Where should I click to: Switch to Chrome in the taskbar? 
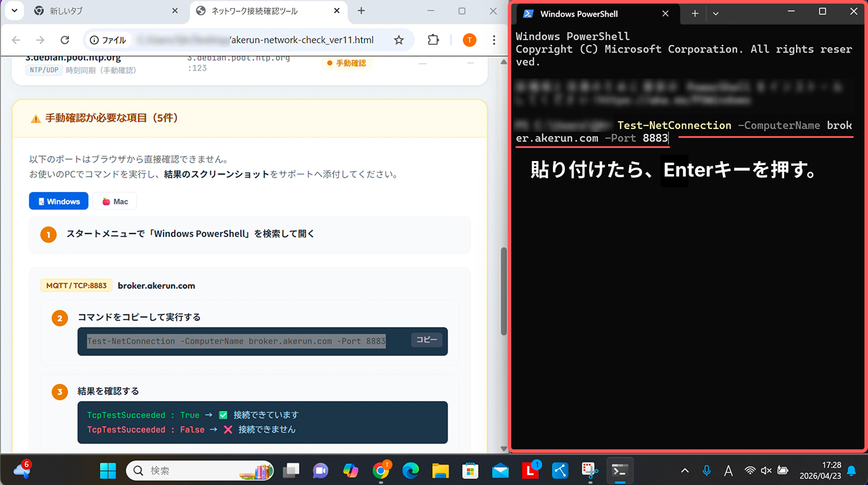tap(381, 471)
